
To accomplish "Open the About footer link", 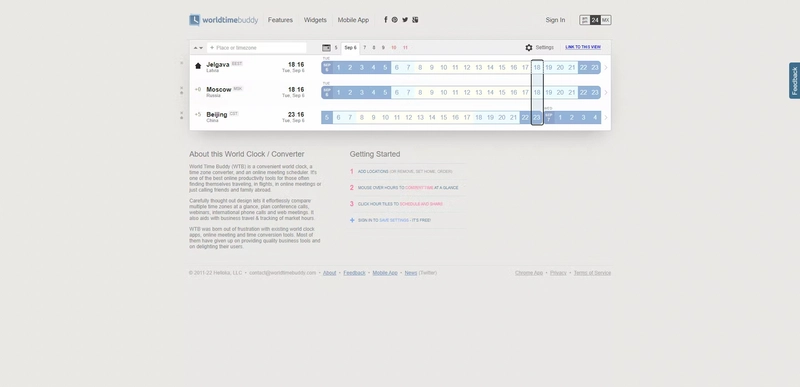I will point(330,273).
